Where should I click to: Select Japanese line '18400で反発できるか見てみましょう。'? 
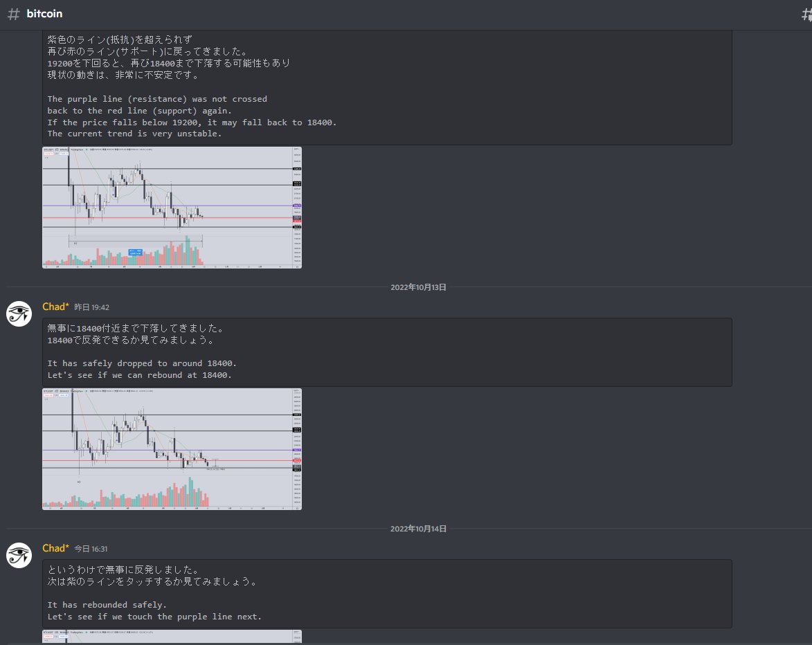tap(131, 340)
